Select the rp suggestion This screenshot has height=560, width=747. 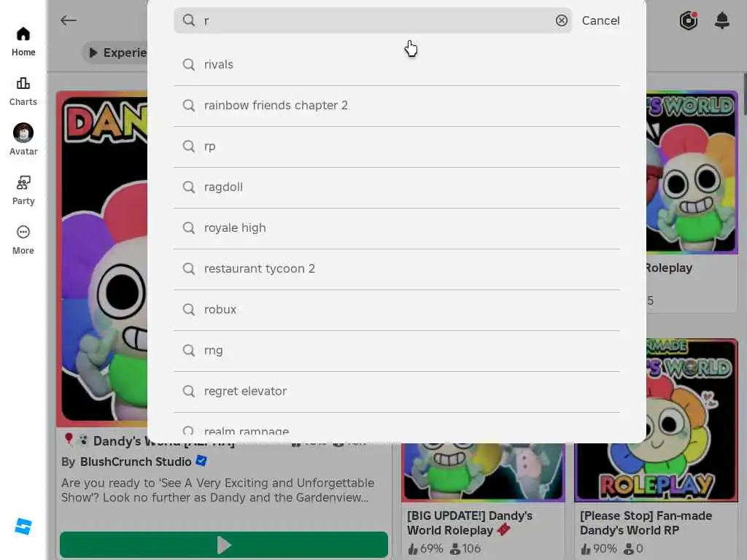[x=396, y=146]
